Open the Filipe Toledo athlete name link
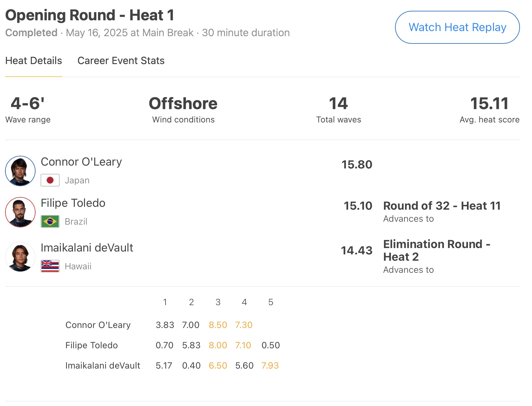 coord(73,203)
